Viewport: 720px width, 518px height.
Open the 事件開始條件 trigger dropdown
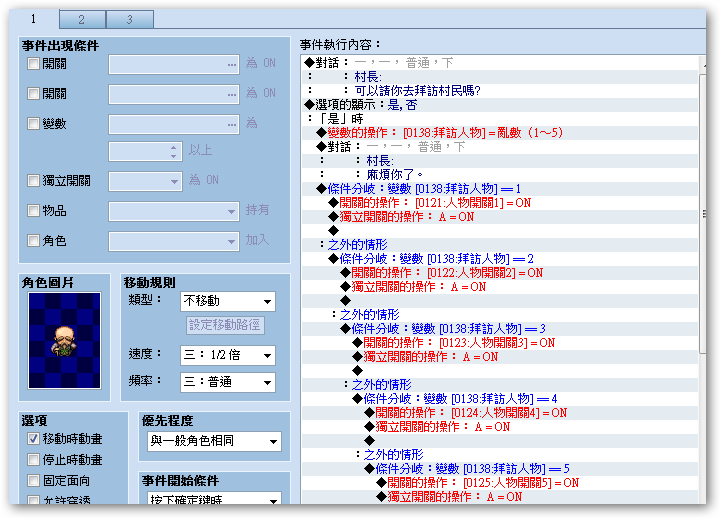[x=214, y=499]
